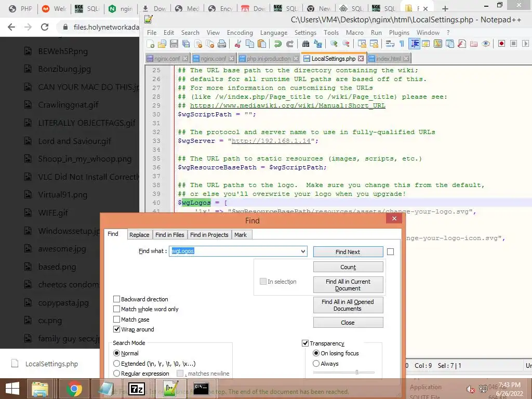Save the document with Save icon
The image size is (532, 399).
[174, 44]
